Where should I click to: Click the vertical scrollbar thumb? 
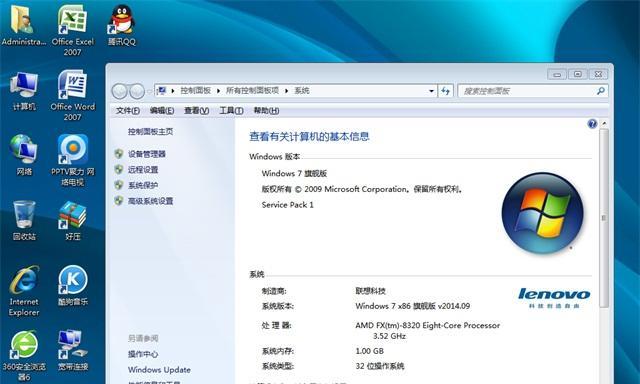pos(604,218)
